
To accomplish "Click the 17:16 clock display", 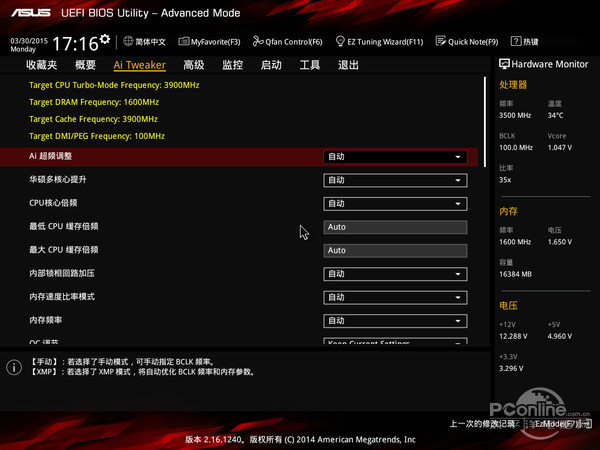I will click(76, 44).
